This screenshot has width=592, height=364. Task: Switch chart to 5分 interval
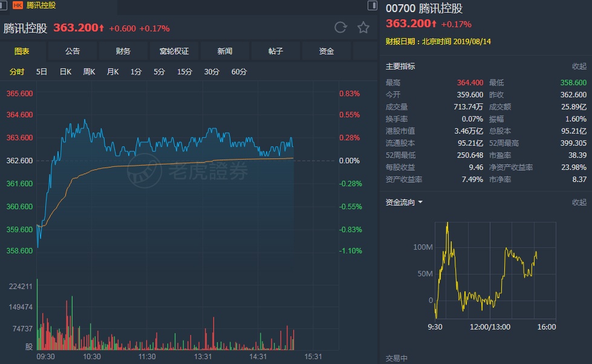[x=159, y=72]
